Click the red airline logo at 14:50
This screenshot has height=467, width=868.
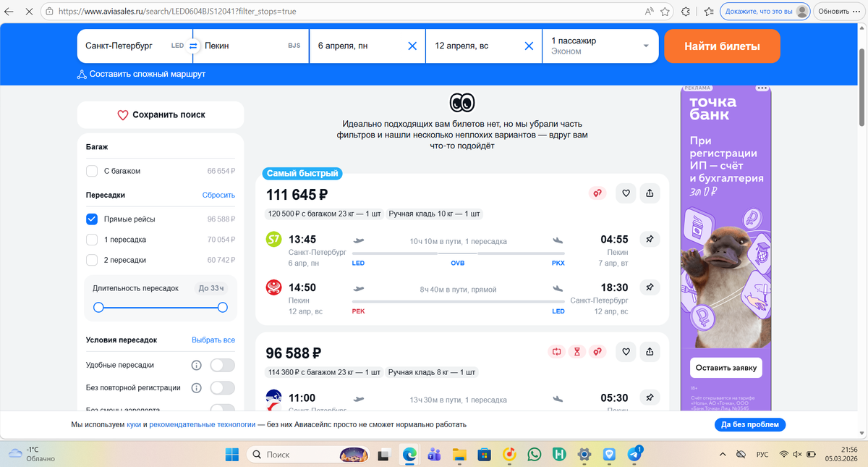[274, 287]
